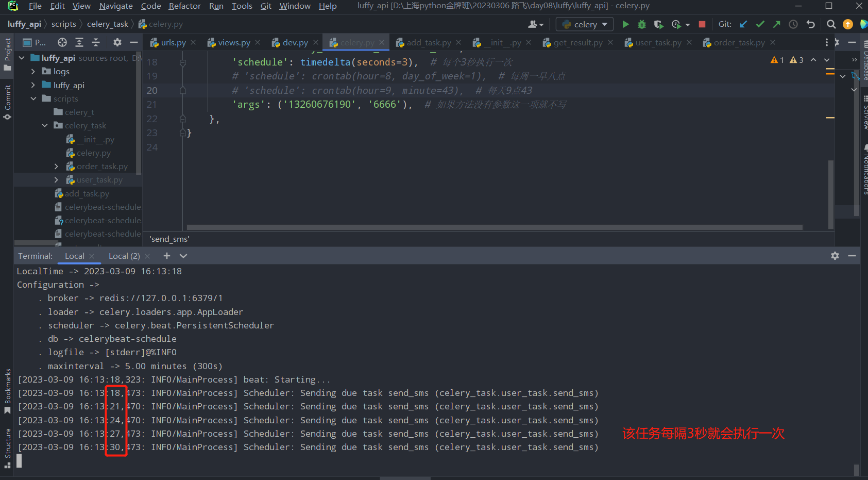Open celery.py in project tree
Screen dimensions: 868x480
pyautogui.click(x=93, y=153)
